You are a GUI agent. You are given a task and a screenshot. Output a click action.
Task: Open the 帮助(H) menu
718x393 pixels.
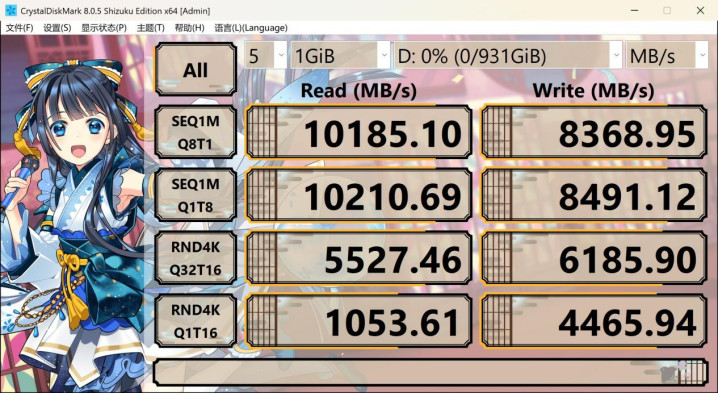189,28
